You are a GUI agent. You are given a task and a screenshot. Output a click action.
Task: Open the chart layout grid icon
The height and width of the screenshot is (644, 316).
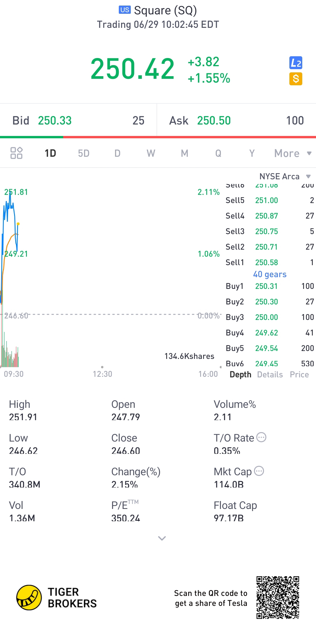pos(16,153)
